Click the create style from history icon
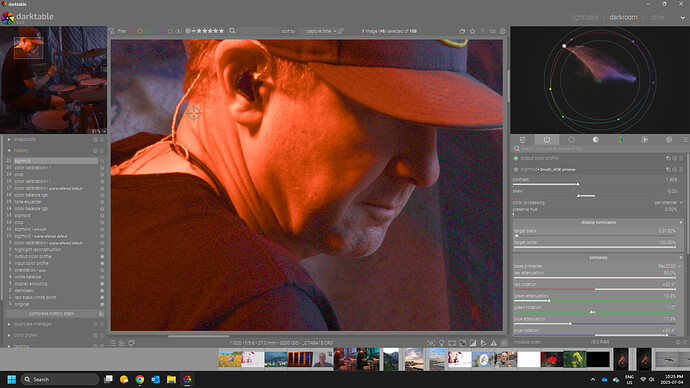This screenshot has width=690, height=388. (101, 314)
